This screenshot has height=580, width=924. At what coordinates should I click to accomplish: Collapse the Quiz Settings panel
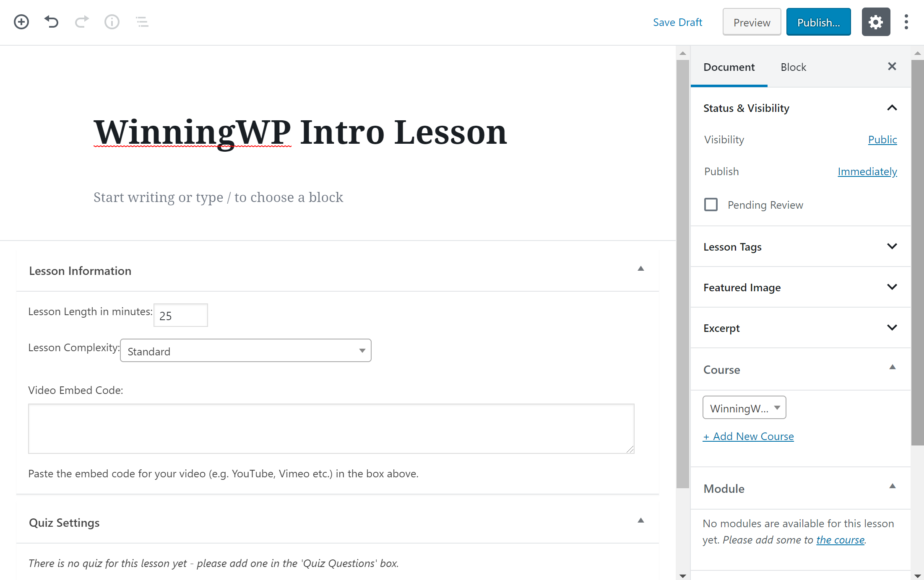(x=640, y=520)
